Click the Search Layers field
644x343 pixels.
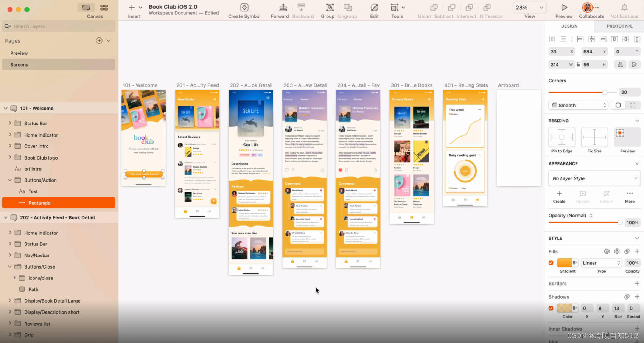[59, 26]
